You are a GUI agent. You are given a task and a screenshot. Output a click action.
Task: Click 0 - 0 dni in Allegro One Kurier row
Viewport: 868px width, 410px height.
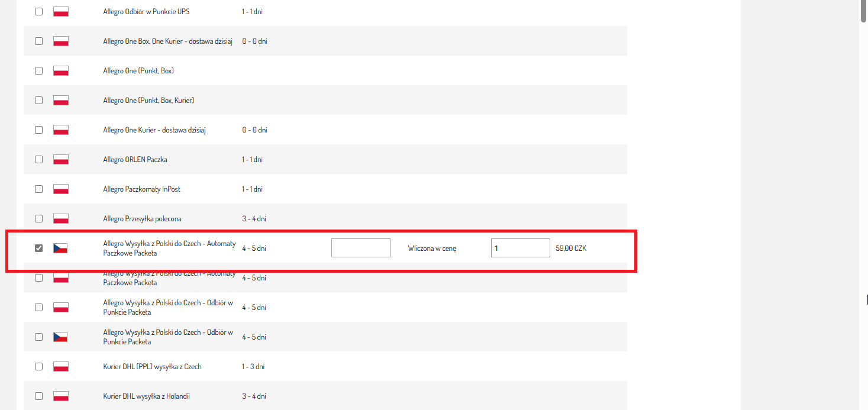pos(254,130)
